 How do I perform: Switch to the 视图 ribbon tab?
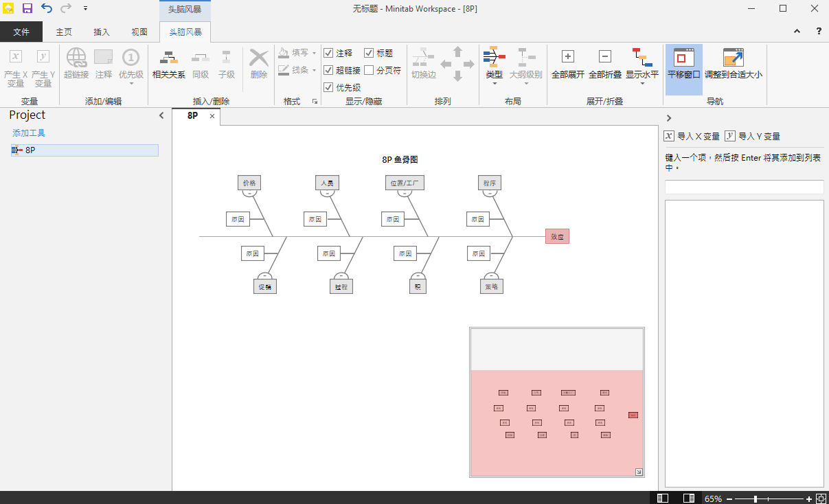pos(139,32)
